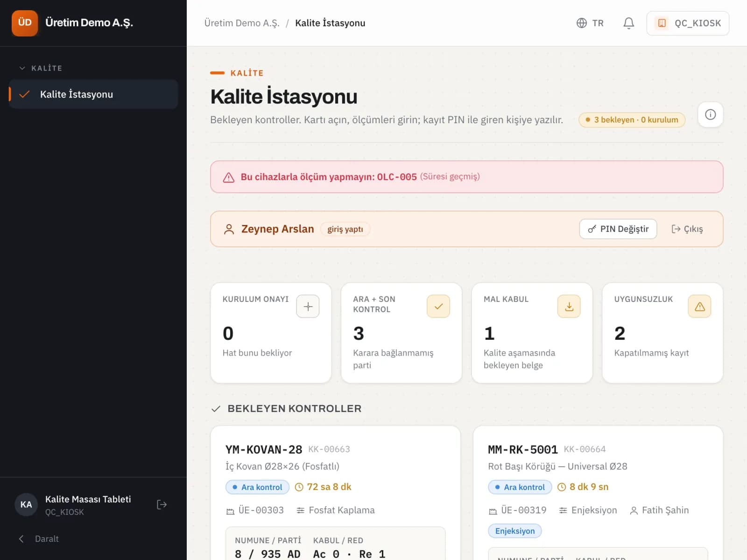Click the person icon beside Fatih Şahin
Screen dimensions: 747x560
click(x=634, y=511)
